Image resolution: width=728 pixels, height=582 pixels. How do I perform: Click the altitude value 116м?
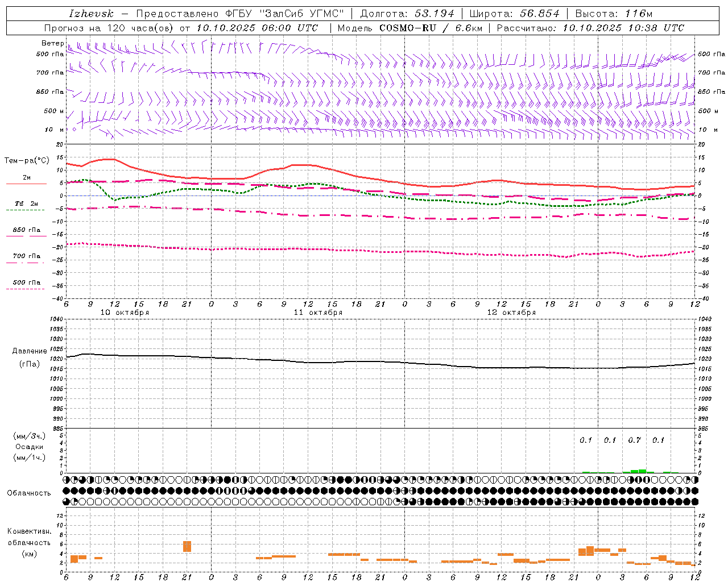[x=638, y=14]
